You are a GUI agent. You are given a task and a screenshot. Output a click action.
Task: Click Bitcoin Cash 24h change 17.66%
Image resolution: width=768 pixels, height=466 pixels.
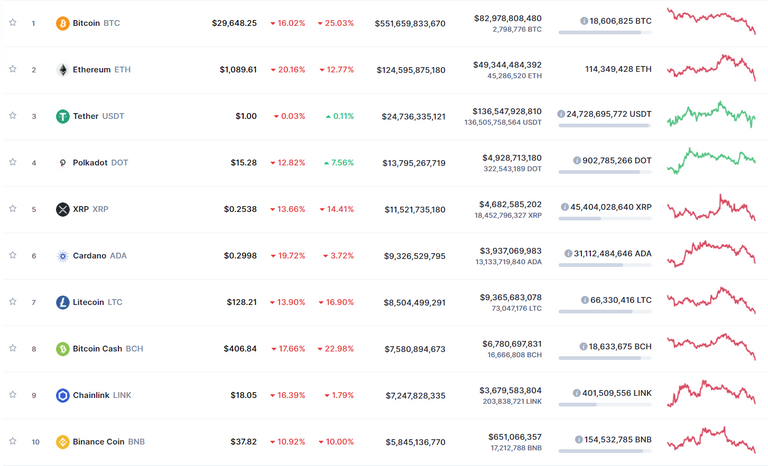(x=288, y=349)
